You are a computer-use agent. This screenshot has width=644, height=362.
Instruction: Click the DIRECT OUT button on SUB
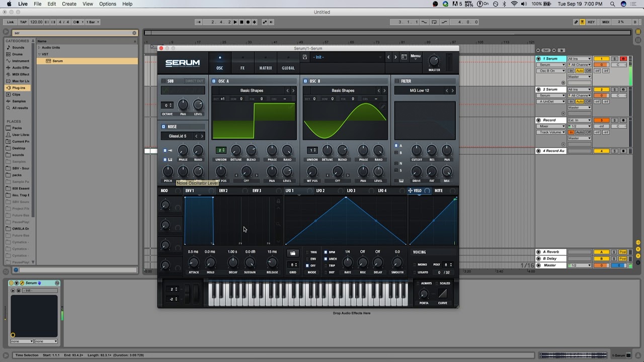tap(194, 81)
